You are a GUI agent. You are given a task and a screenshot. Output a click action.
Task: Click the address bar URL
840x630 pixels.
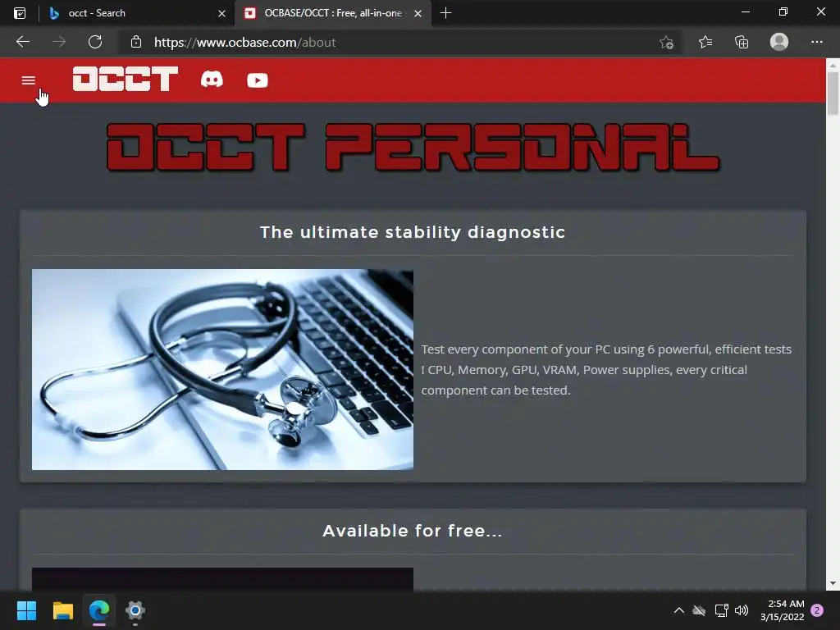click(244, 43)
